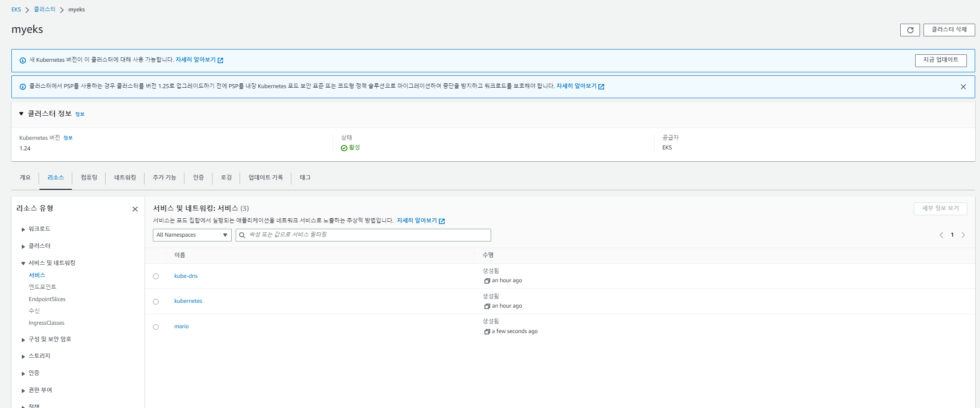Click the service filter input field
980x408 pixels.
coord(363,235)
